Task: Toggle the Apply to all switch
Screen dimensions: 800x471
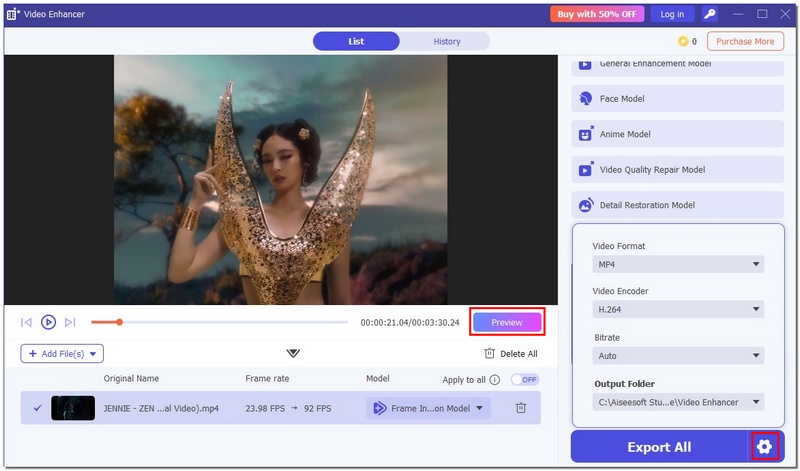Action: [524, 380]
